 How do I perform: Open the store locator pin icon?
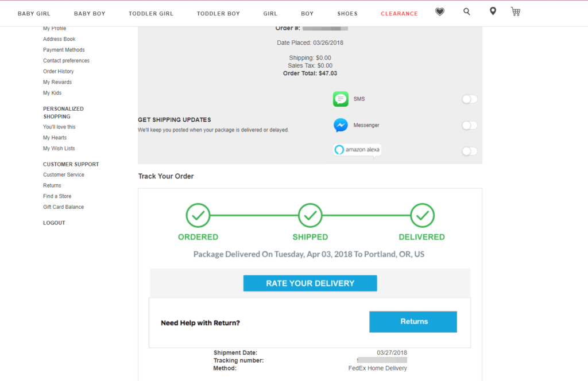(x=493, y=12)
